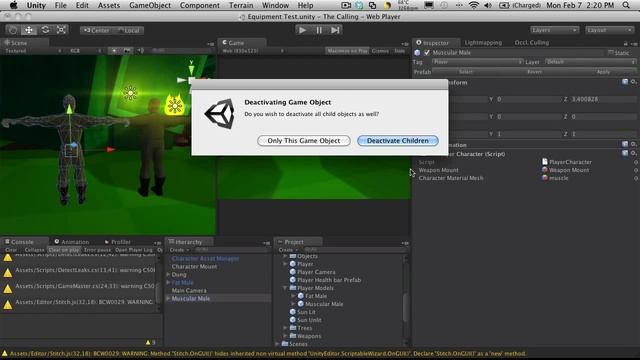
Task: Open Hierarchy panel options menu icon
Action: [267, 243]
